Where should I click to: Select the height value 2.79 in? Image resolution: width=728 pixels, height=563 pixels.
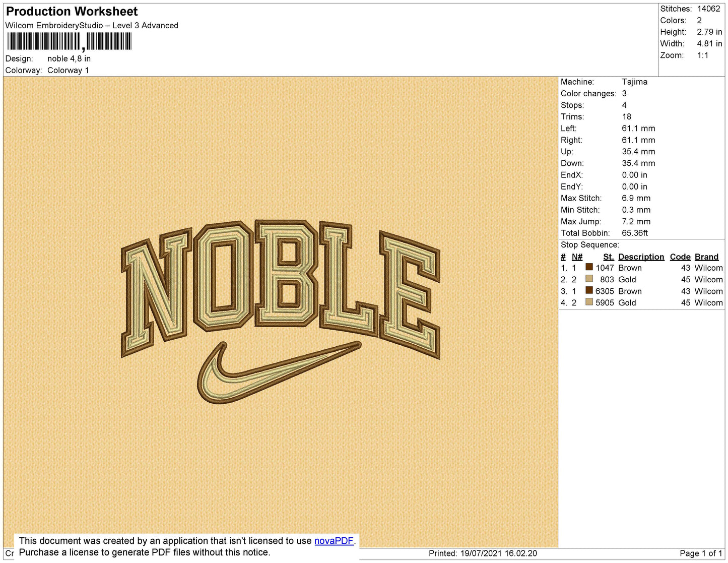[709, 32]
